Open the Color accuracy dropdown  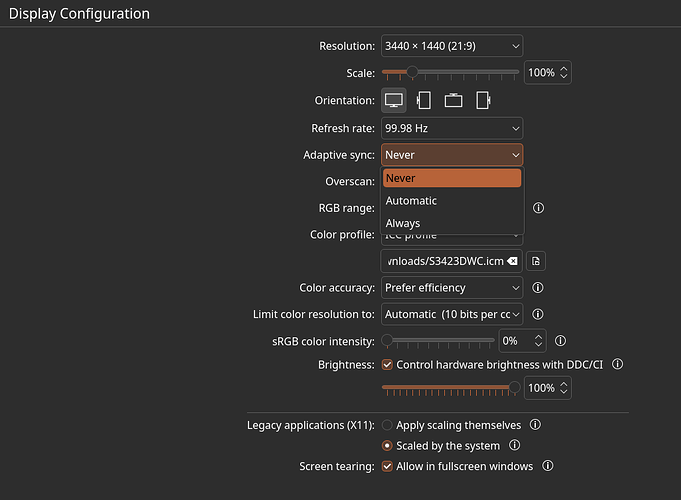point(452,288)
